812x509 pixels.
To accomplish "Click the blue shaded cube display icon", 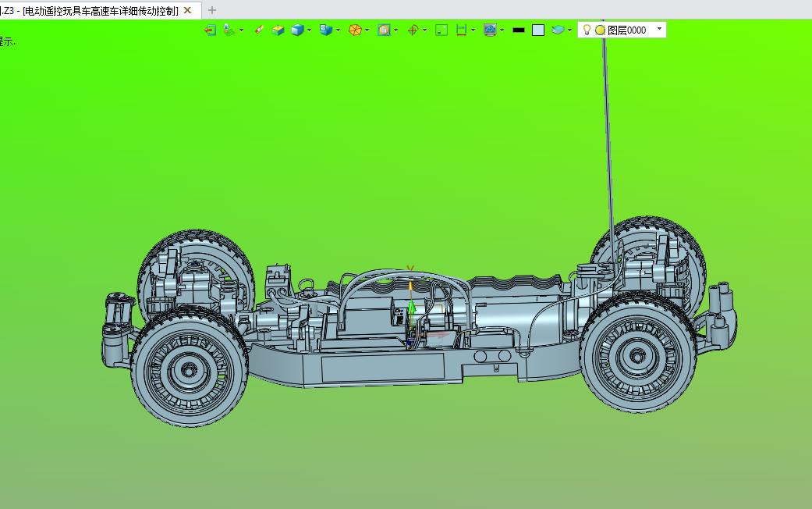I will pos(297,30).
